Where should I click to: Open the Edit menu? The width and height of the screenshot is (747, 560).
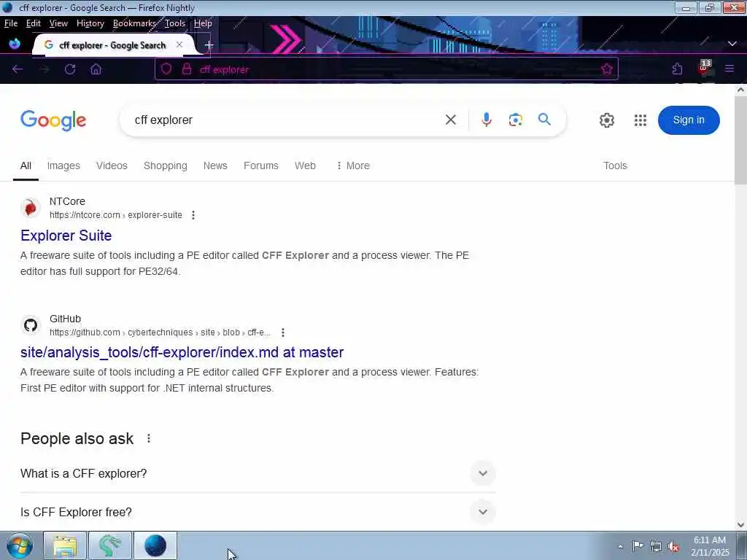(34, 23)
